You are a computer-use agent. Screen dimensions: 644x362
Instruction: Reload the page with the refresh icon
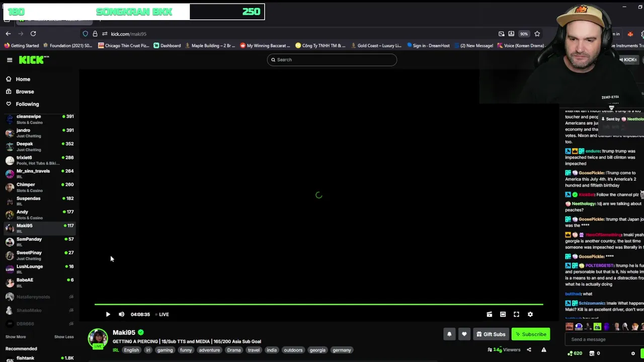coord(33,34)
